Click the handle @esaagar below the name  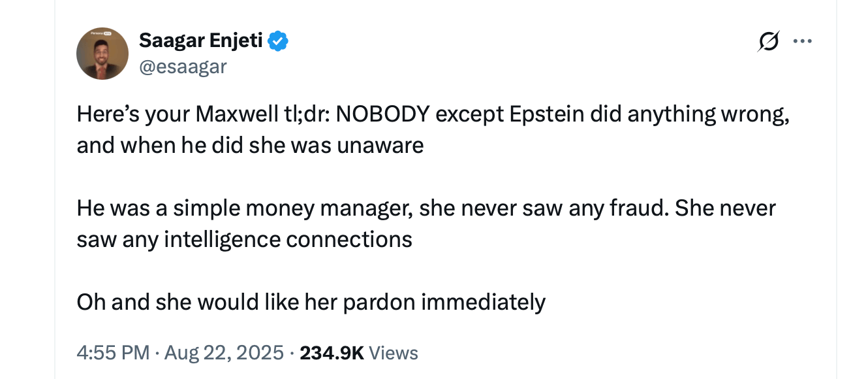click(x=183, y=66)
